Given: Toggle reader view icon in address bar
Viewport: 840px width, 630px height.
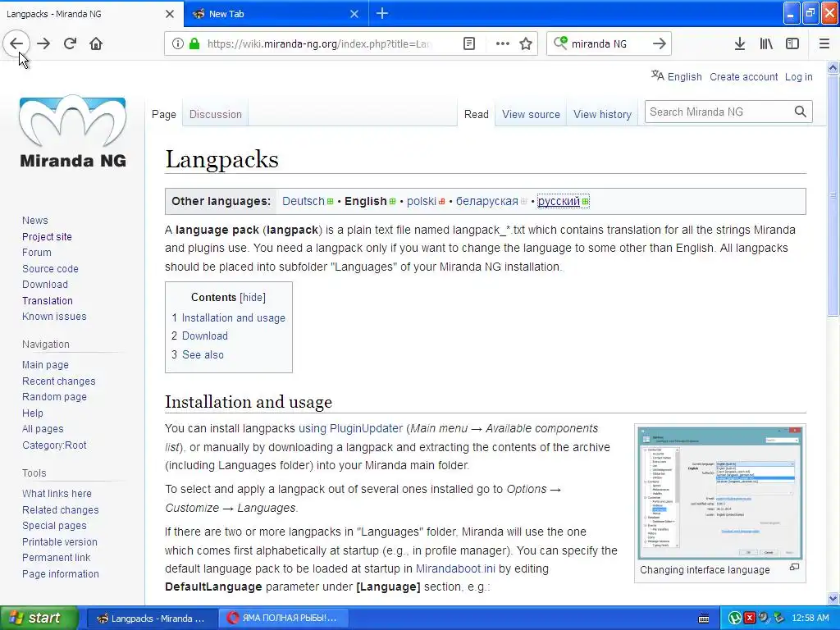Looking at the screenshot, I should [468, 43].
